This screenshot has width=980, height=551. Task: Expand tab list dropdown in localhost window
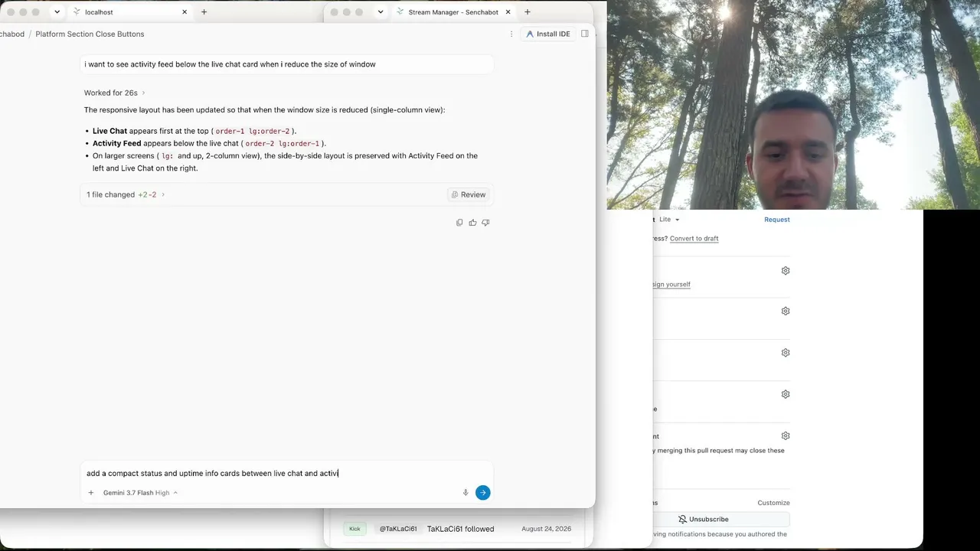(x=57, y=12)
